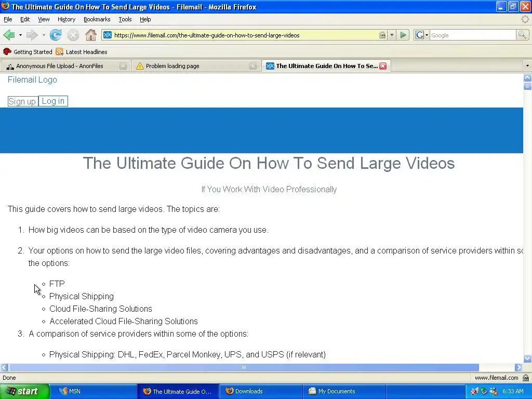This screenshot has height=399, width=532.
Task: Open the View menu
Action: 44,19
